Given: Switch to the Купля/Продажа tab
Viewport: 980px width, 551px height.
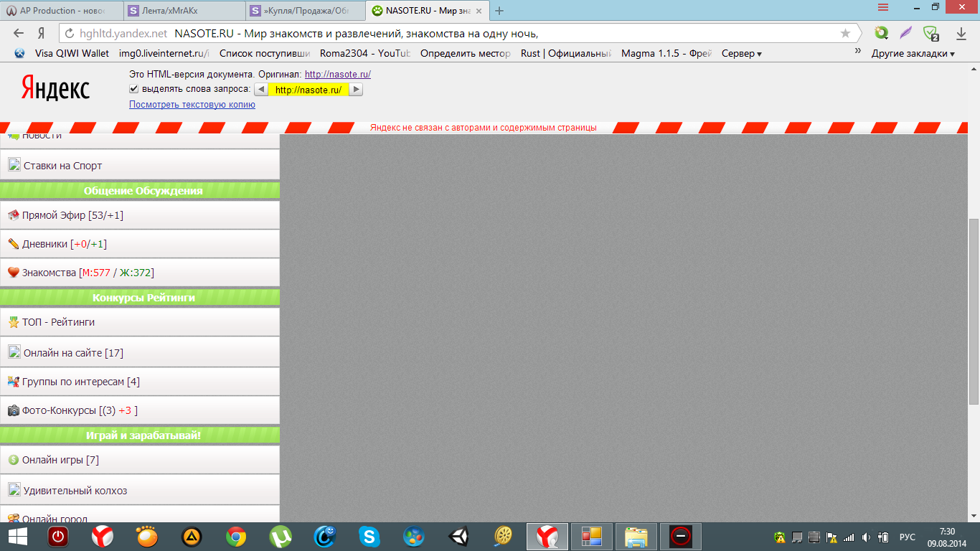Looking at the screenshot, I should (x=305, y=10).
